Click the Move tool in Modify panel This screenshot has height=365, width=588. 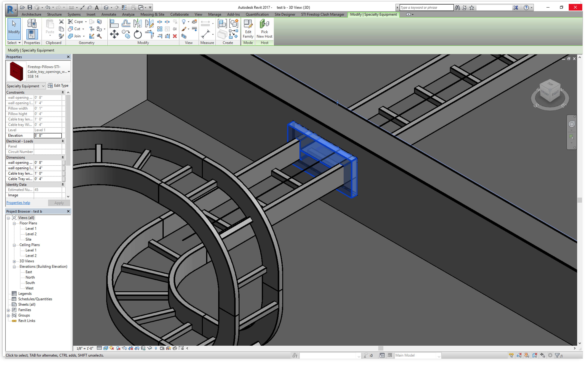coord(114,34)
